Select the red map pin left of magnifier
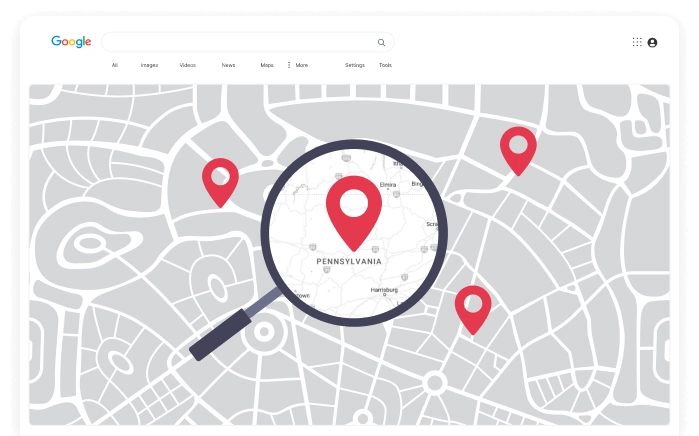Screen dimensions: 699x436 (x=220, y=178)
